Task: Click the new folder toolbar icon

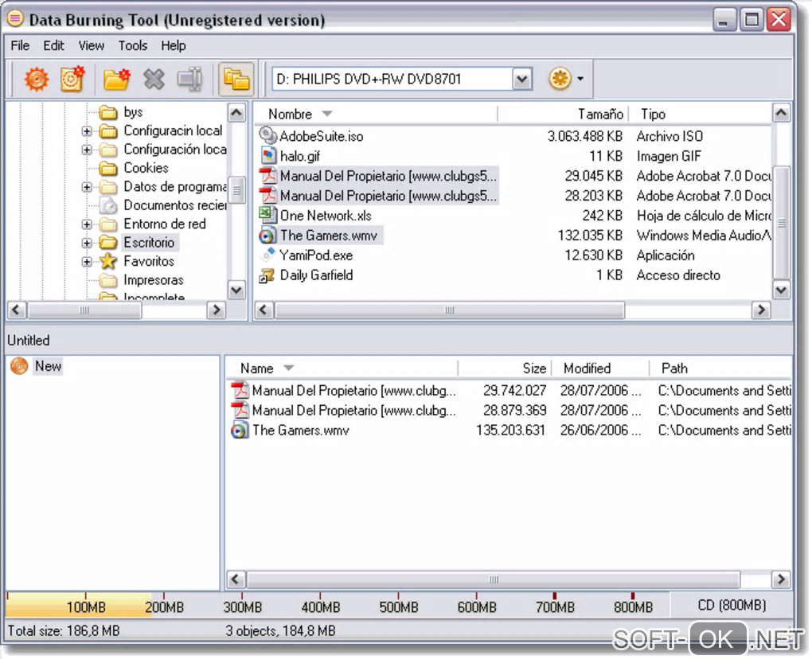Action: [116, 80]
